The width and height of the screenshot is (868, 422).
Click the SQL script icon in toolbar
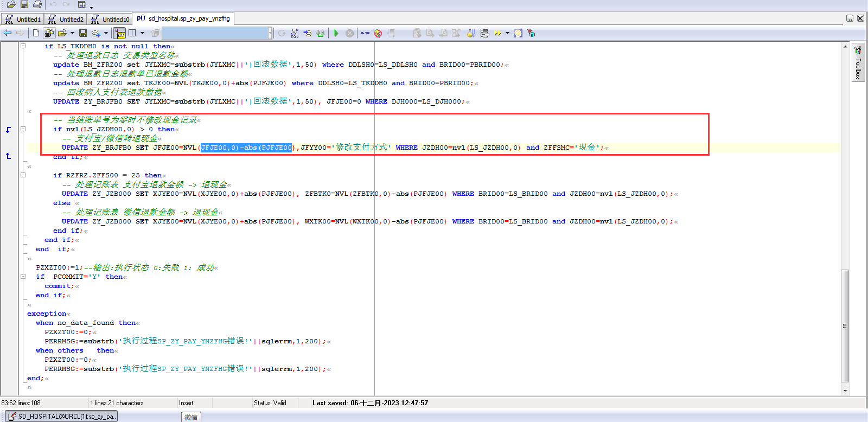pos(295,33)
